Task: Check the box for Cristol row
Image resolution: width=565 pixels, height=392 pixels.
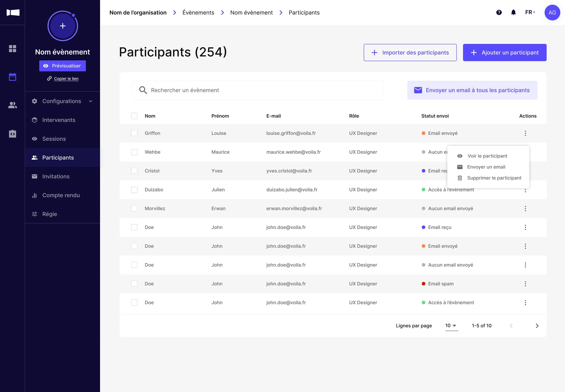Action: click(x=134, y=171)
